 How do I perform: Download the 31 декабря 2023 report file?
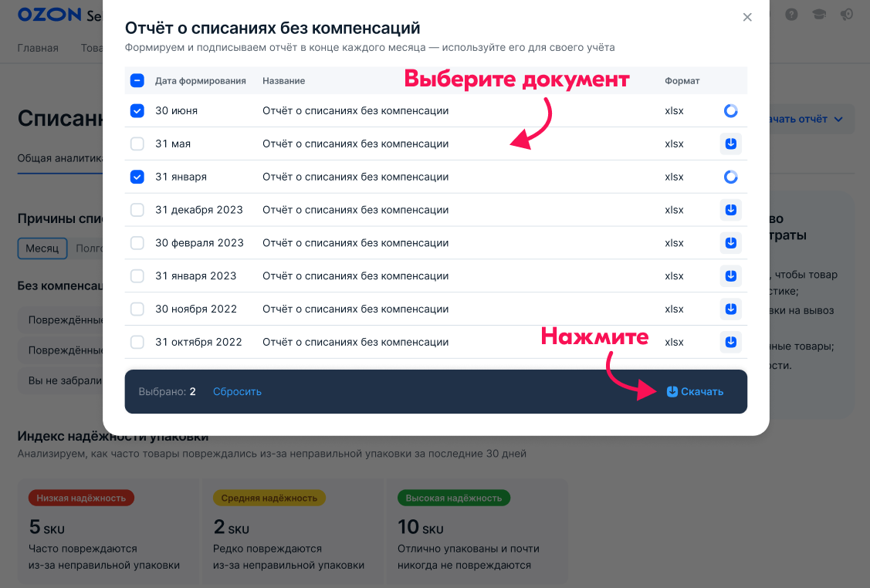click(x=731, y=210)
